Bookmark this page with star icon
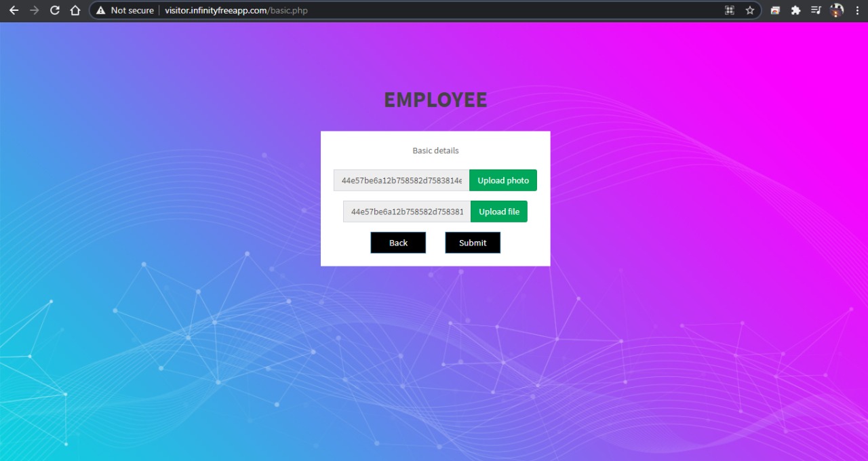 point(750,10)
